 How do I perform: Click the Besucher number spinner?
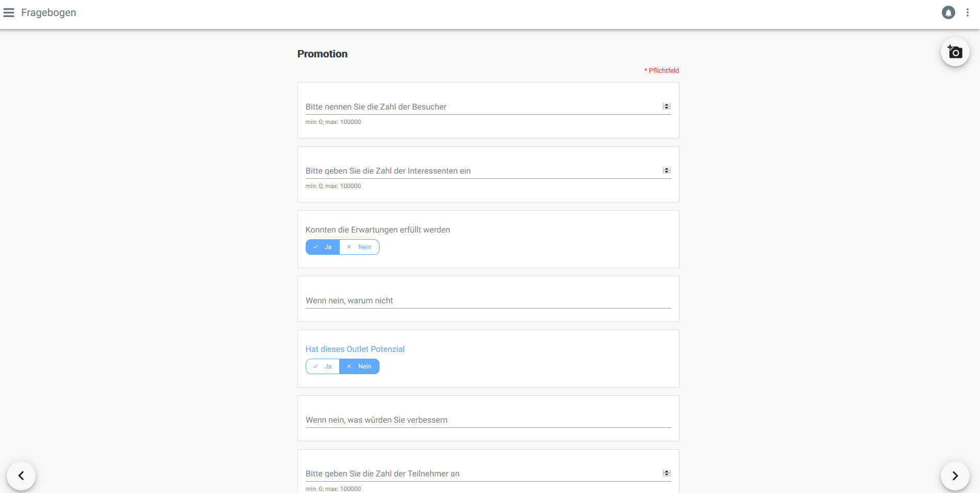click(667, 106)
